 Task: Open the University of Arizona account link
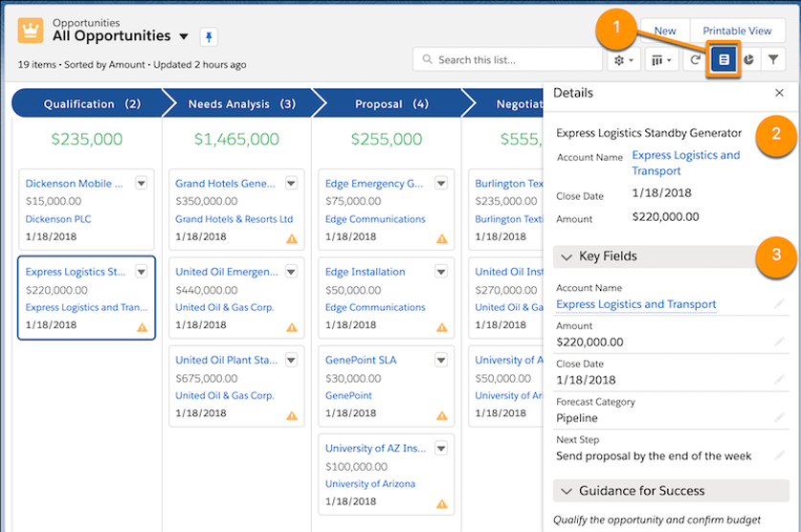pos(369,483)
